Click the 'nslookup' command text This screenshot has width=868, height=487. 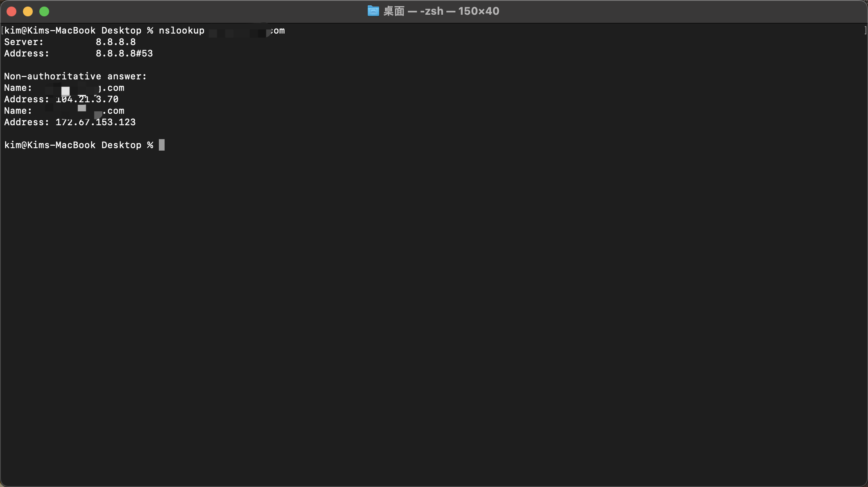[181, 31]
